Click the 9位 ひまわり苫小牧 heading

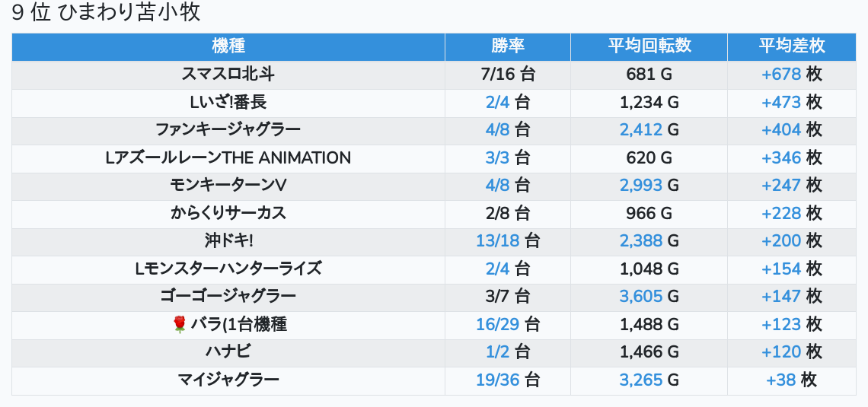pyautogui.click(x=106, y=13)
